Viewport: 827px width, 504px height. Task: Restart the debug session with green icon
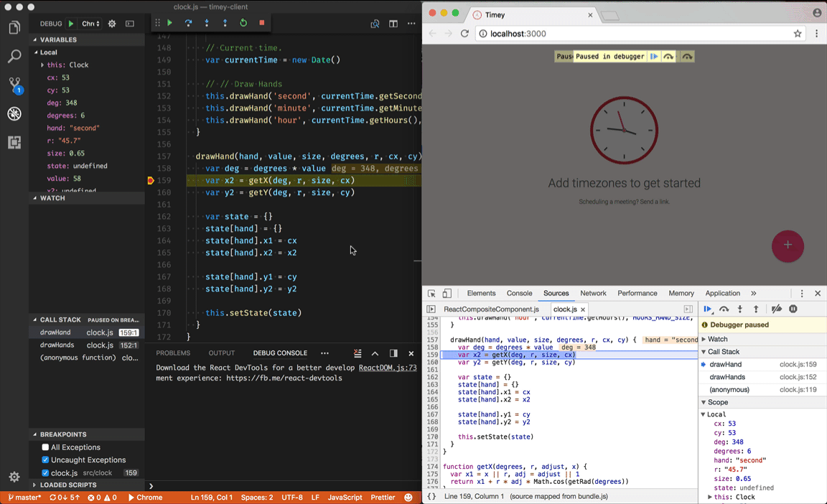pyautogui.click(x=243, y=23)
